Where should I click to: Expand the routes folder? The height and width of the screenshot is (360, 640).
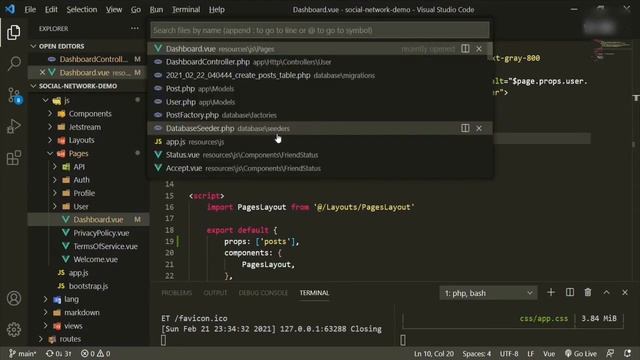point(40,339)
